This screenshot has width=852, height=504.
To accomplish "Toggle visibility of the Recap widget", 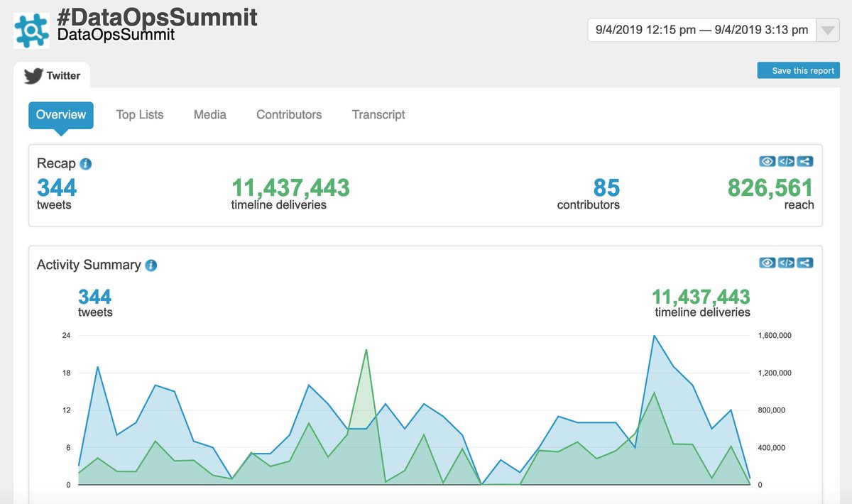I will (x=767, y=161).
